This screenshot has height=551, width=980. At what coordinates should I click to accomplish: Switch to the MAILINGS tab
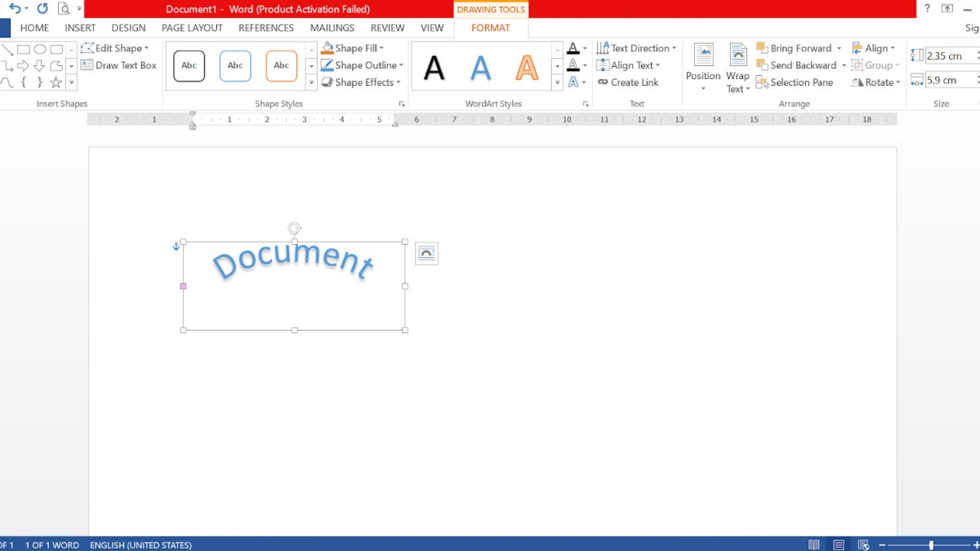tap(332, 28)
